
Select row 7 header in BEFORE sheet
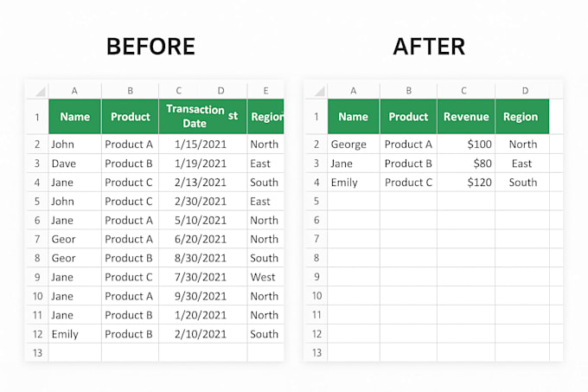37,239
